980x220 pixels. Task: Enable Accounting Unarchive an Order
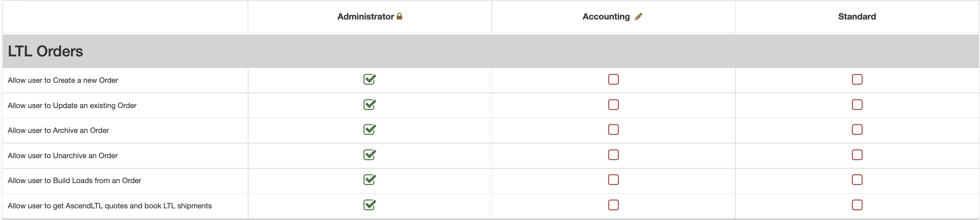613,155
